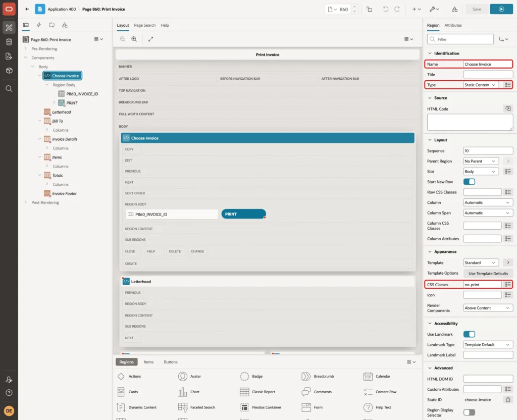The height and width of the screenshot is (420, 517).
Task: Expand the Pre-Rendering tree node
Action: coord(26,48)
